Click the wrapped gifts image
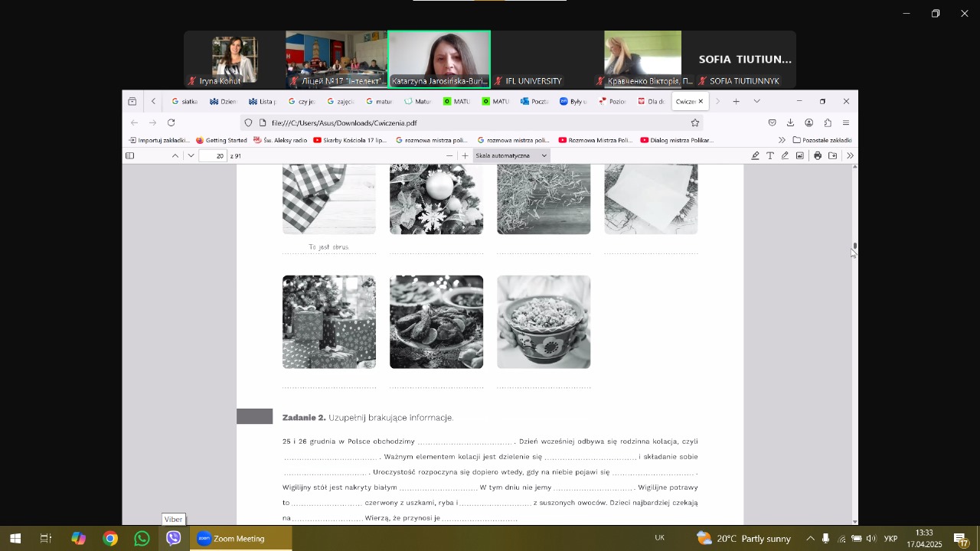This screenshot has height=551, width=980. 329,322
